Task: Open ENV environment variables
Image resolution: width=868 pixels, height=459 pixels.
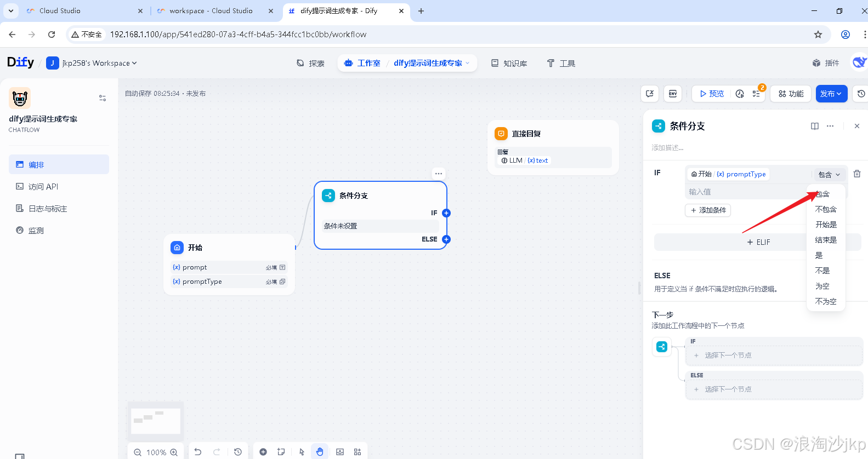Action: (x=673, y=94)
